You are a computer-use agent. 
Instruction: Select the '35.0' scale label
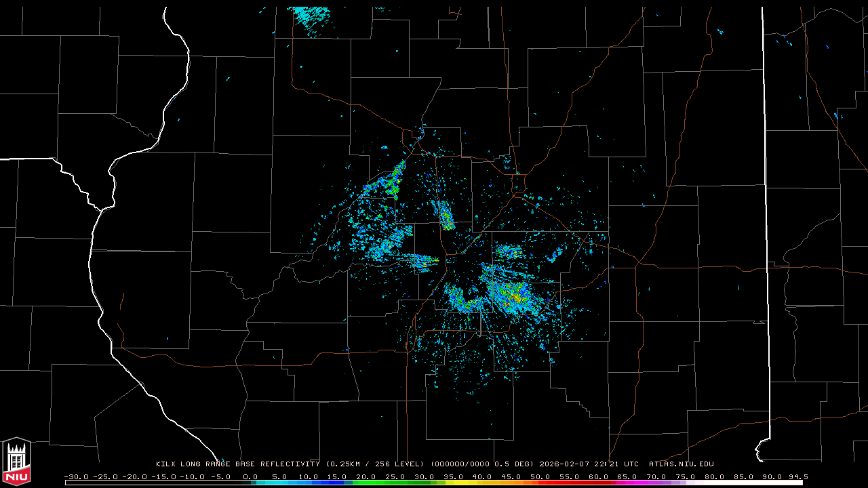tap(454, 476)
